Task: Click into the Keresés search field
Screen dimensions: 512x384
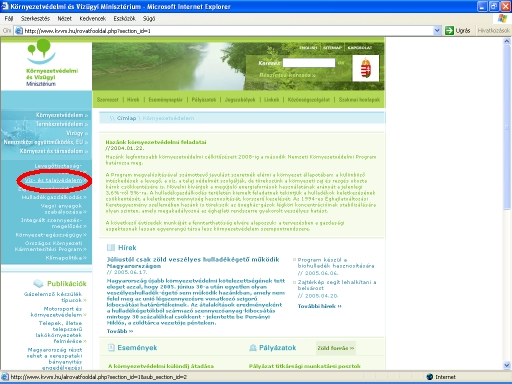Action: pos(309,63)
